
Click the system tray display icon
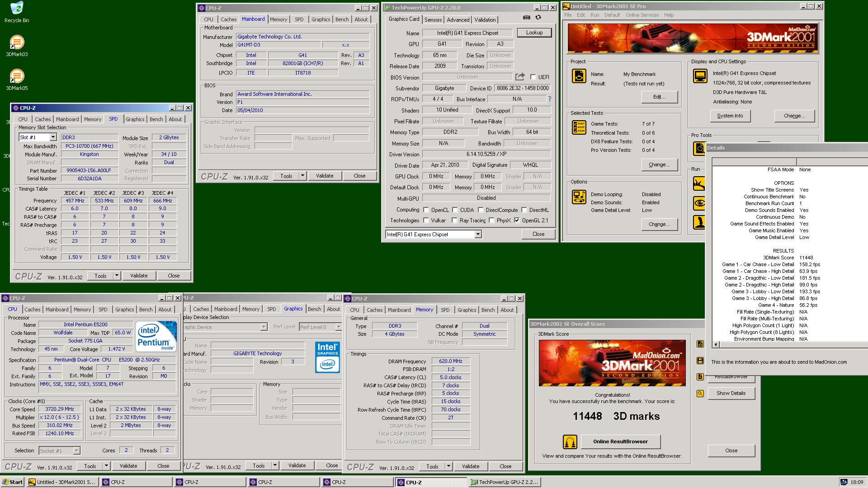(844, 482)
